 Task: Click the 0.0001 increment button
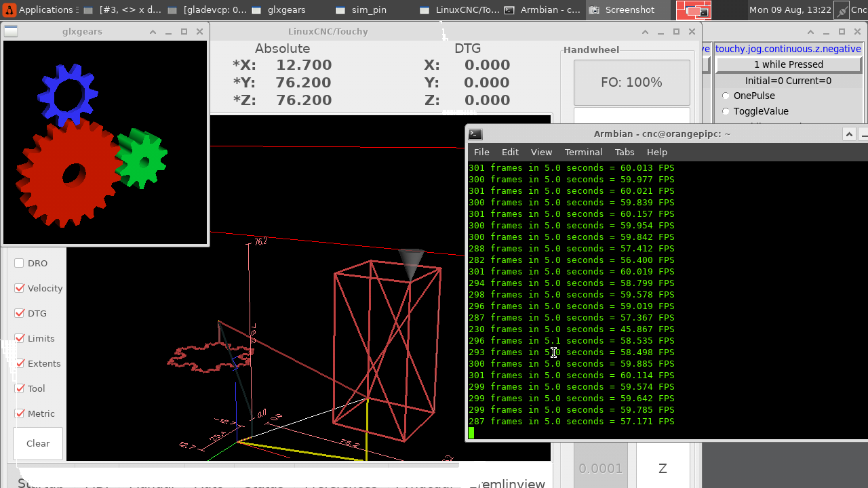coord(601,468)
